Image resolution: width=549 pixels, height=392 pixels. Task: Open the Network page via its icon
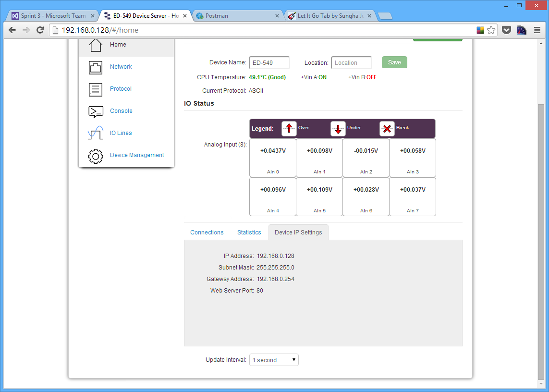click(x=95, y=66)
